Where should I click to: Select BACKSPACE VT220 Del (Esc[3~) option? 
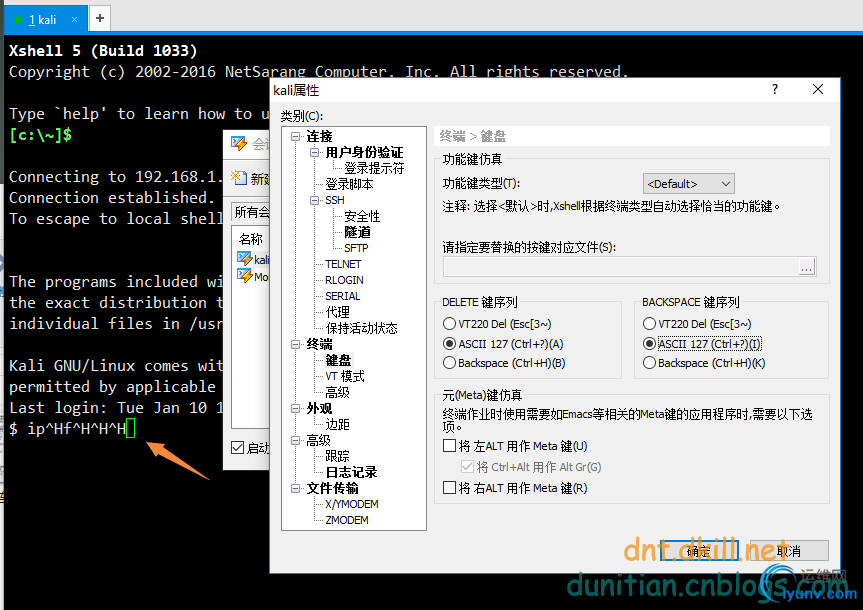click(x=697, y=324)
